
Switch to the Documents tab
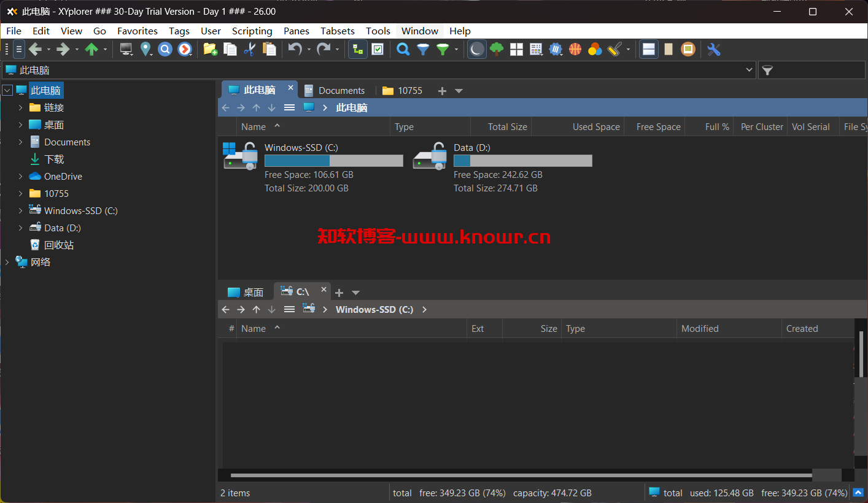click(335, 90)
